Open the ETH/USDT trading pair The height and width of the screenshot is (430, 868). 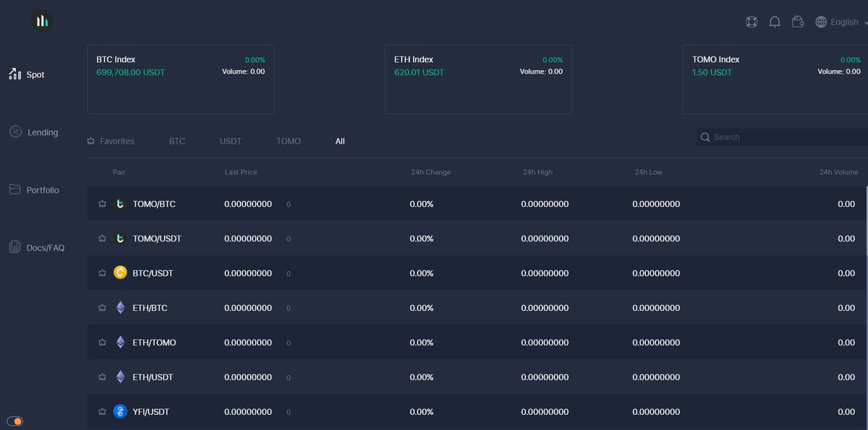click(x=153, y=377)
